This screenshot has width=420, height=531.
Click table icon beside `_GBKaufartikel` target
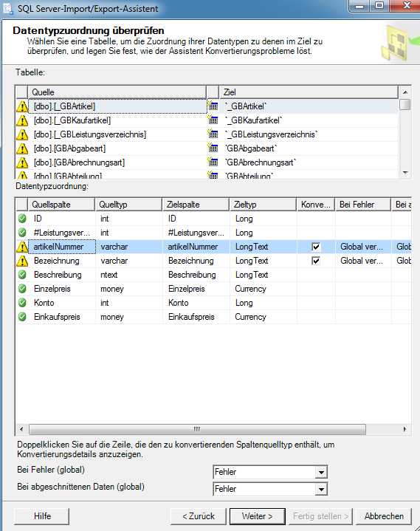213,120
